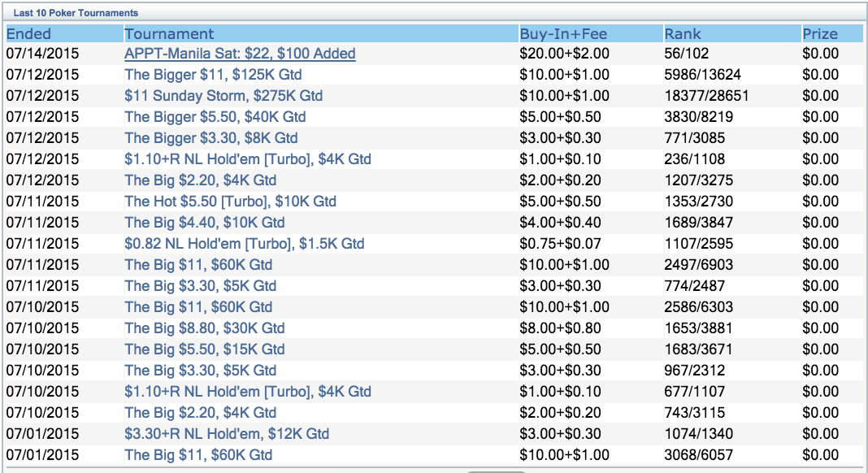868x473 pixels.
Task: Sort by the Buy-In+Fee column header
Action: tap(563, 33)
